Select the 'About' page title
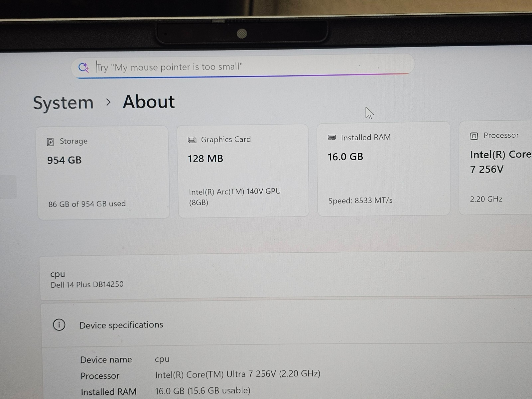 click(x=149, y=102)
